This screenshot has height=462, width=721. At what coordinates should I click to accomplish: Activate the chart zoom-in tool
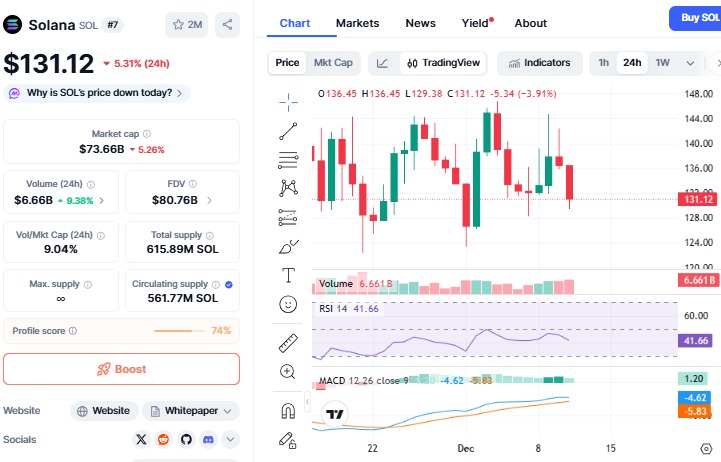[x=288, y=372]
